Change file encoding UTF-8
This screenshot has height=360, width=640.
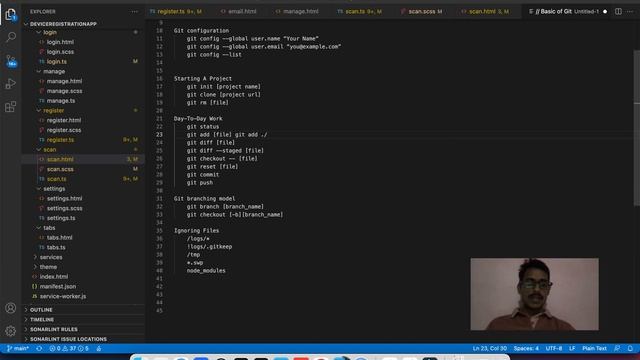pos(553,349)
